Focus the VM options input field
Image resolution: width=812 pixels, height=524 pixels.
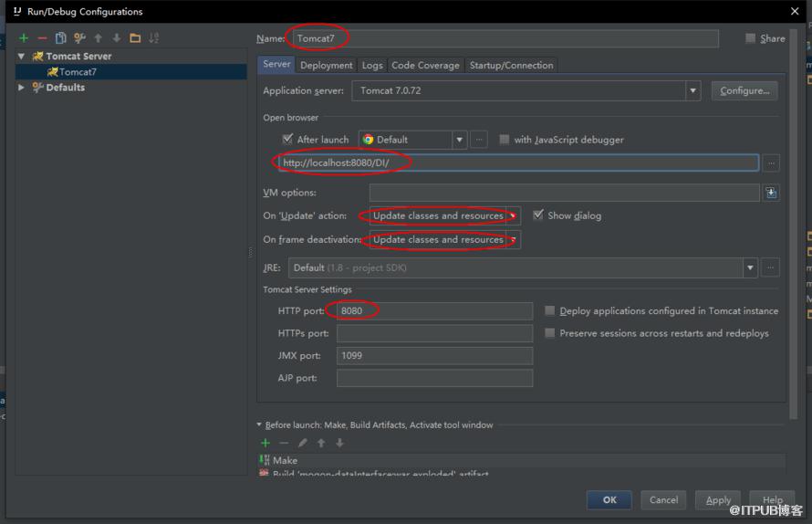click(565, 193)
